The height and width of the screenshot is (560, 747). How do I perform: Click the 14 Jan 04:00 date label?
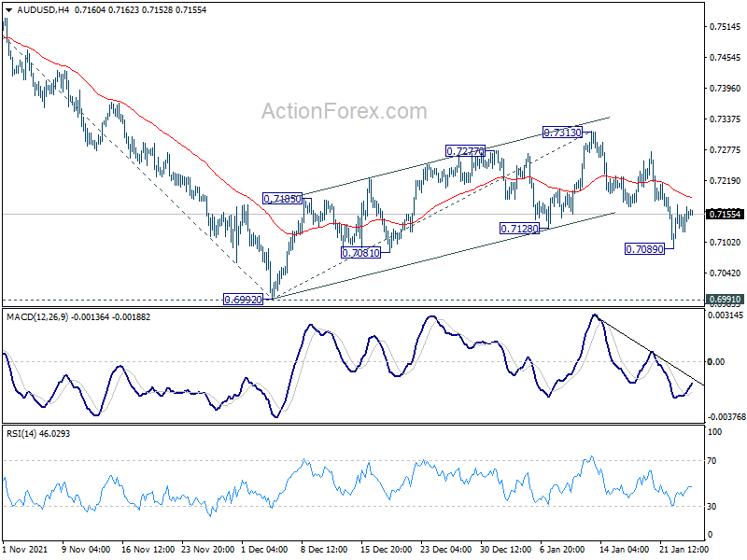tap(624, 549)
